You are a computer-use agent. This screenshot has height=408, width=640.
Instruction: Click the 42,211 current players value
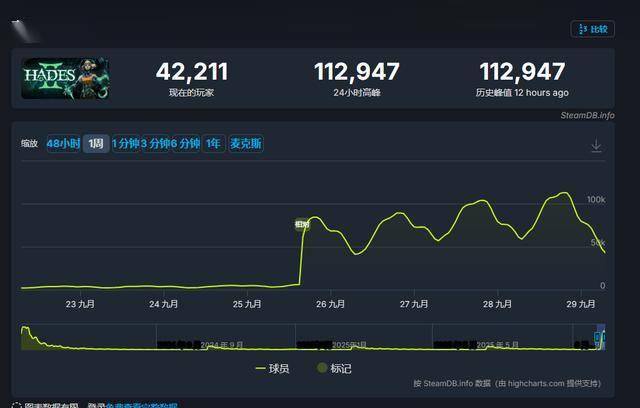(x=192, y=72)
